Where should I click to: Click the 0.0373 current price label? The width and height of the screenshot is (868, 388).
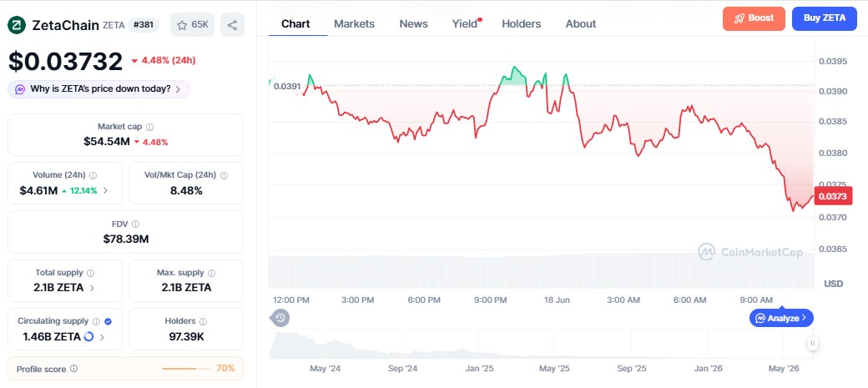pos(833,196)
